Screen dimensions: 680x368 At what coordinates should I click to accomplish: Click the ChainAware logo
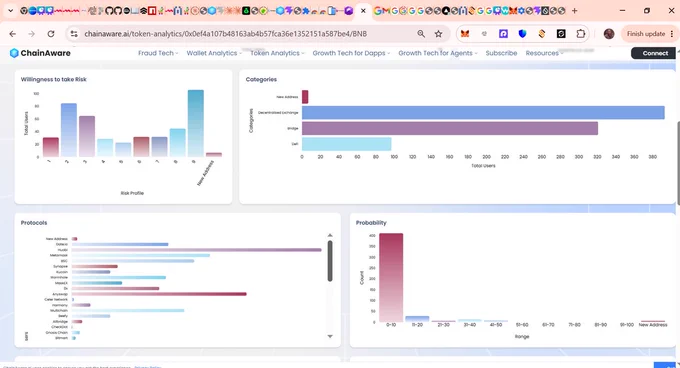40,53
